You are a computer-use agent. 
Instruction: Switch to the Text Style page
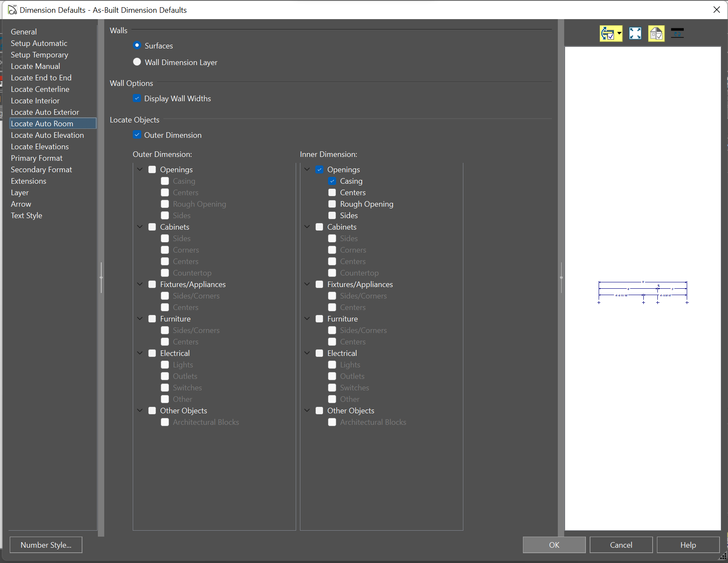[x=26, y=216]
